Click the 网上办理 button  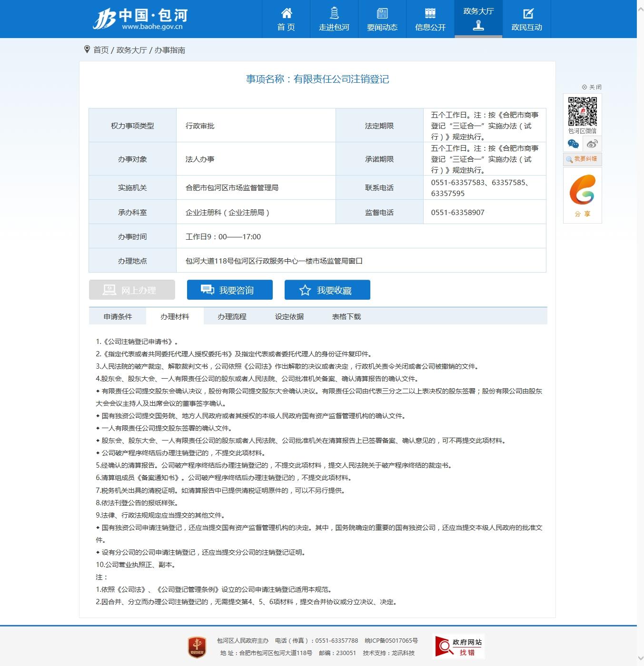pos(132,290)
